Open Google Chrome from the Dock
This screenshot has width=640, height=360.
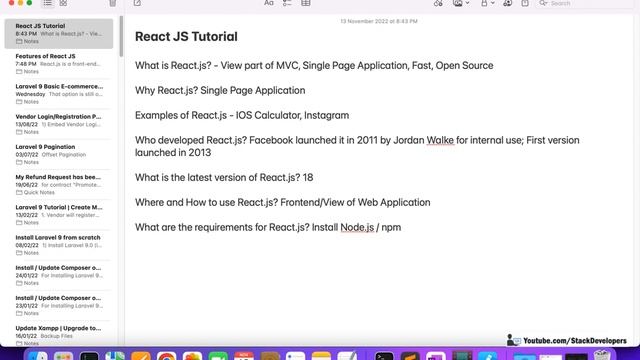167,356
